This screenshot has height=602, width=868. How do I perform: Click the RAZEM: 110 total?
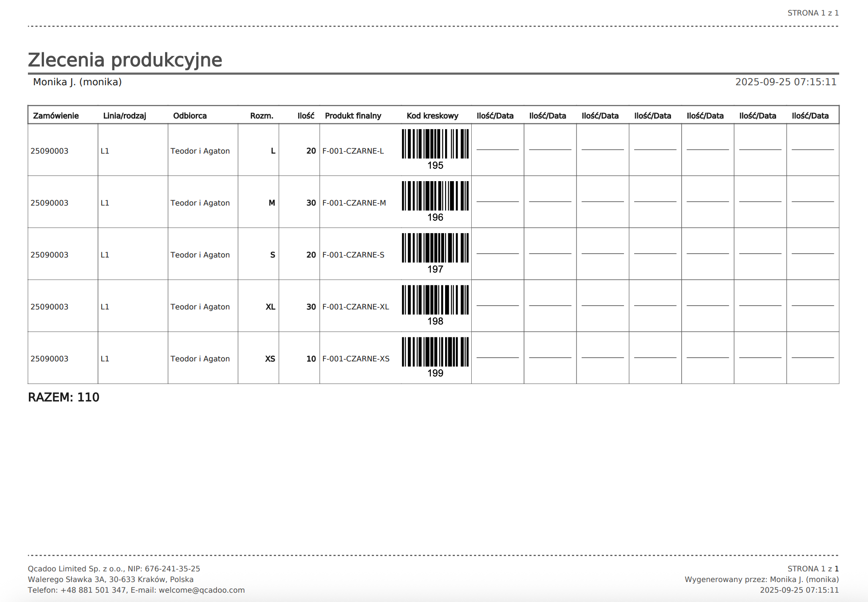(x=63, y=397)
